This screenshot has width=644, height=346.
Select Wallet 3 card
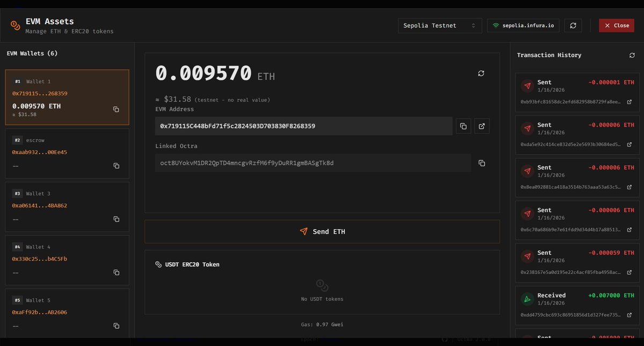(x=67, y=207)
